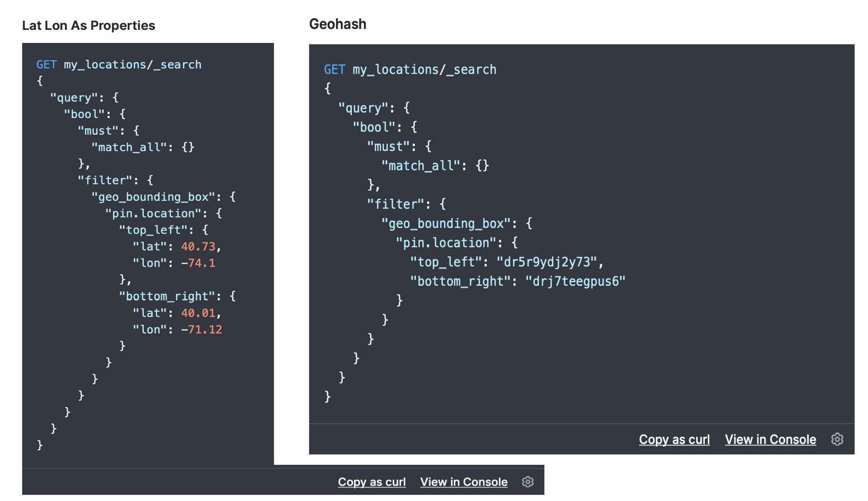Copy the Lat Lon query as curl
Image resolution: width=868 pixels, height=501 pixels.
(x=372, y=482)
